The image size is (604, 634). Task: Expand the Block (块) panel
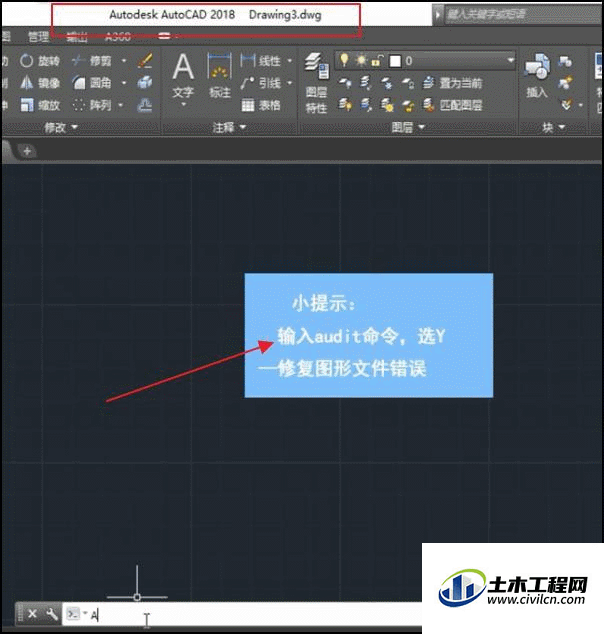tap(553, 128)
